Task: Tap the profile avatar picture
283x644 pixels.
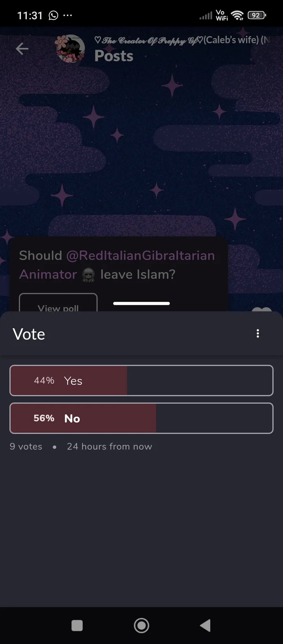Action: [x=70, y=49]
